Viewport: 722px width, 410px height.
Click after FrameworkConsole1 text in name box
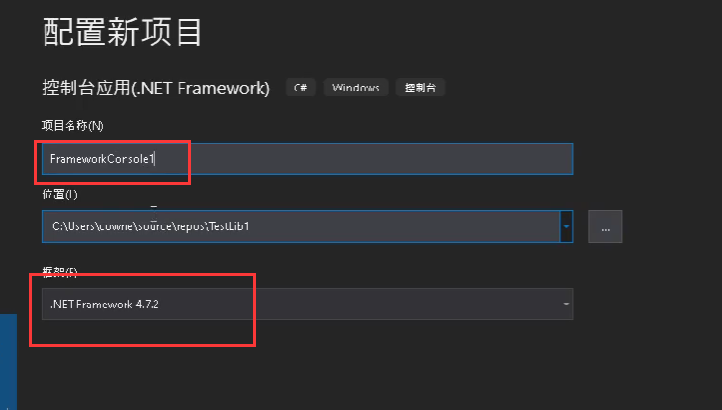click(155, 159)
